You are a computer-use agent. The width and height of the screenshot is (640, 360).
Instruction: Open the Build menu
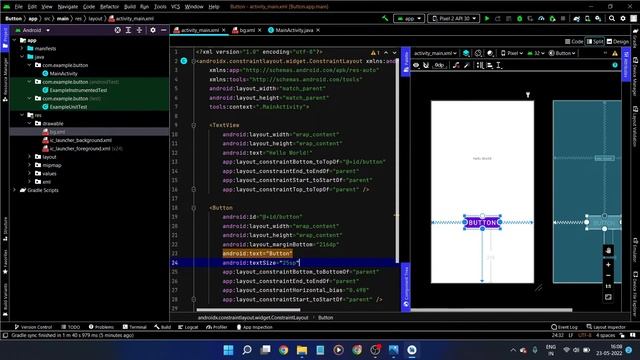tap(130, 7)
